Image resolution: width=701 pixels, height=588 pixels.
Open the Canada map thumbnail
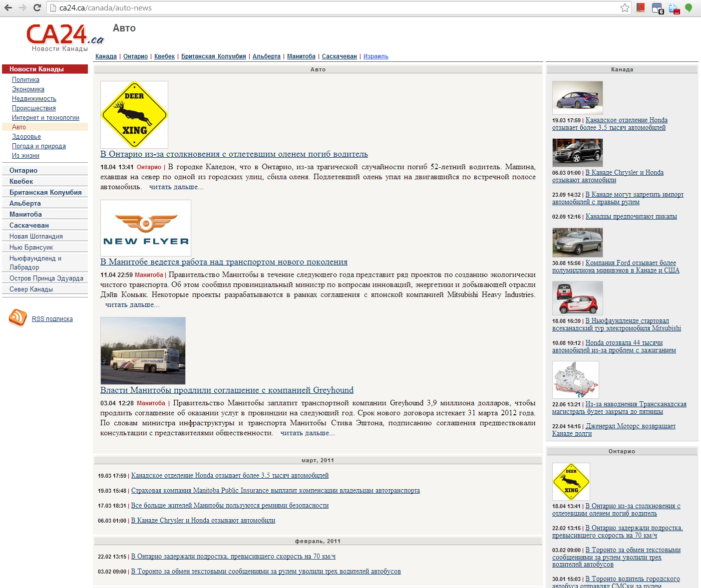coord(576,380)
